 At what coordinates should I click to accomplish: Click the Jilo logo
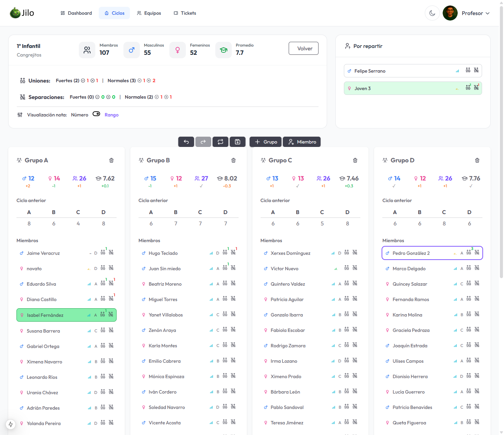click(22, 13)
